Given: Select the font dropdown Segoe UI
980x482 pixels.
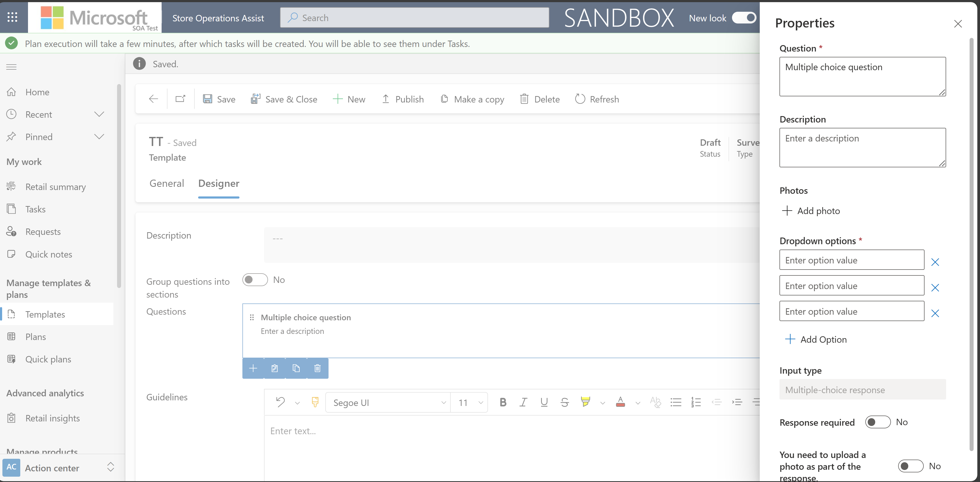Looking at the screenshot, I should pos(387,402).
